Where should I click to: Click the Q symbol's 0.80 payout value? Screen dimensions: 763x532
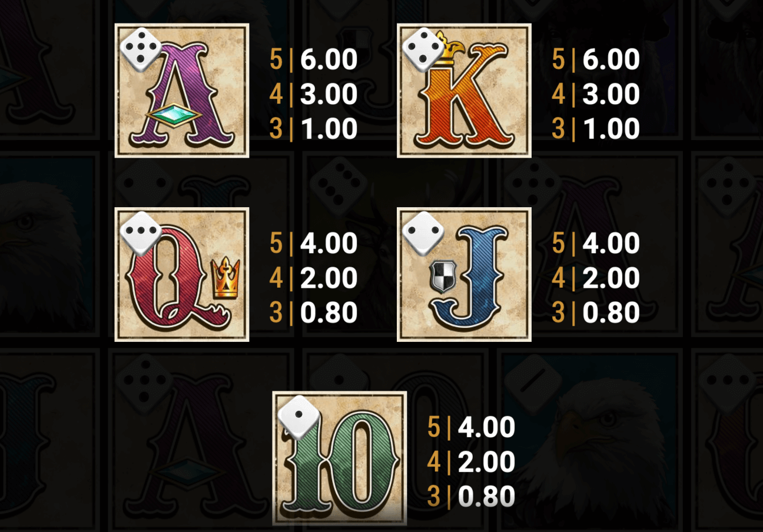point(329,313)
